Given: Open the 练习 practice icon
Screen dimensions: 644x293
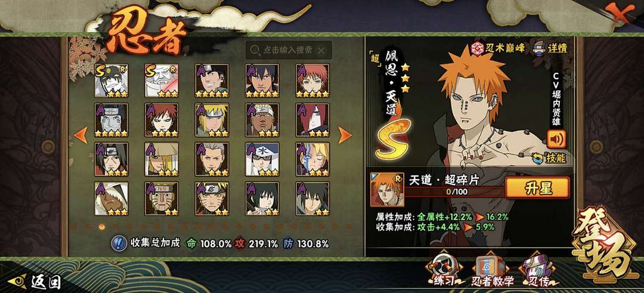Looking at the screenshot, I should pyautogui.click(x=445, y=269).
